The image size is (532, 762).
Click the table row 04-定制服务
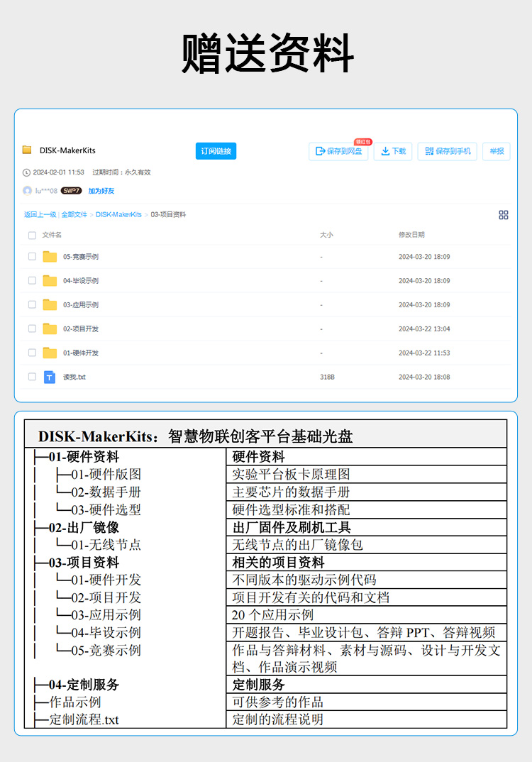[x=84, y=685]
